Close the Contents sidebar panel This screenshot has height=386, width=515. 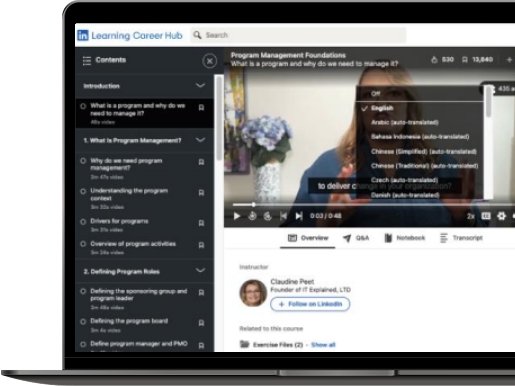210,61
